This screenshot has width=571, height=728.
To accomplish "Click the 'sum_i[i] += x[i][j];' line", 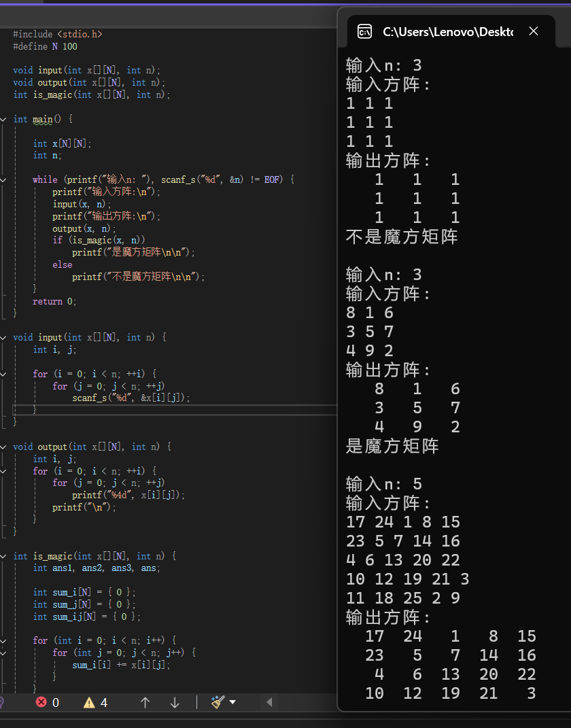I will point(121,665).
